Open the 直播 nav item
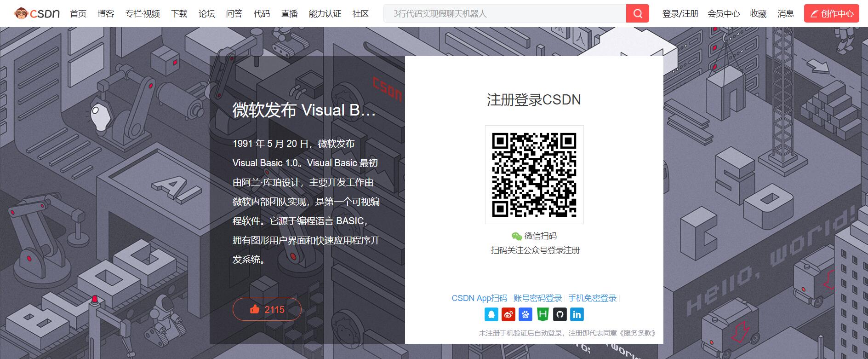The width and height of the screenshot is (868, 359). point(290,14)
